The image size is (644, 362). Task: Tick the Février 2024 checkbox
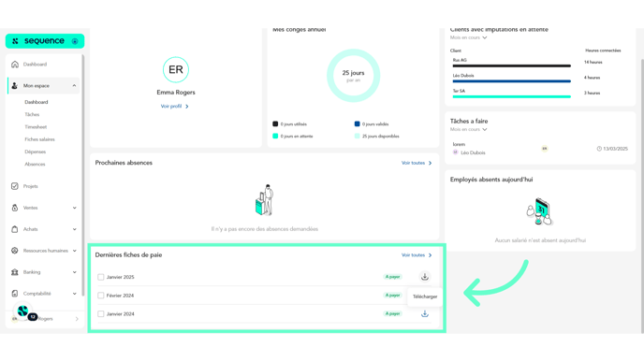click(101, 296)
